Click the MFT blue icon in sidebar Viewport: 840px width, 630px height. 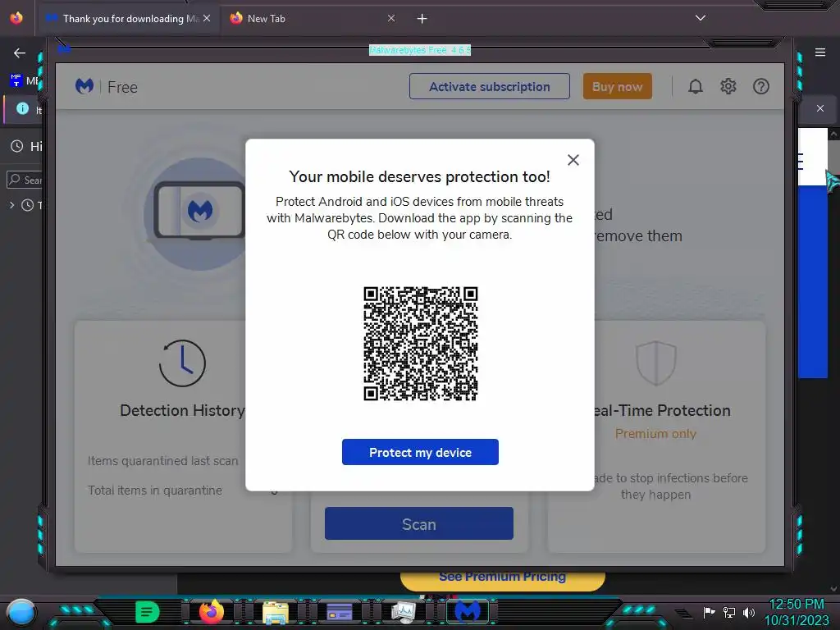pos(16,80)
